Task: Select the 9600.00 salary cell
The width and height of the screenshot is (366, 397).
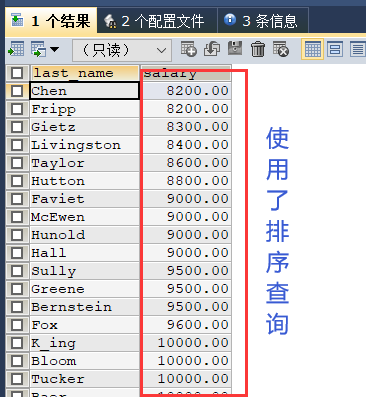Action: coord(186,325)
